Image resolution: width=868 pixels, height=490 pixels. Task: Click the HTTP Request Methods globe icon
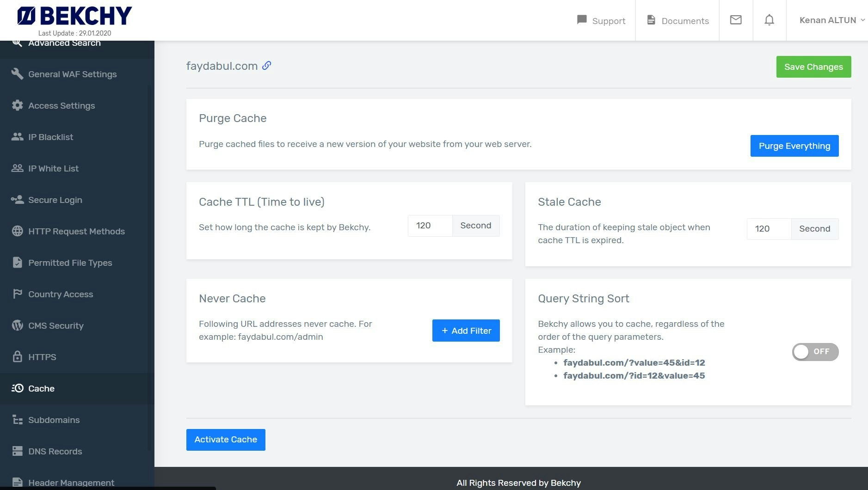point(17,231)
